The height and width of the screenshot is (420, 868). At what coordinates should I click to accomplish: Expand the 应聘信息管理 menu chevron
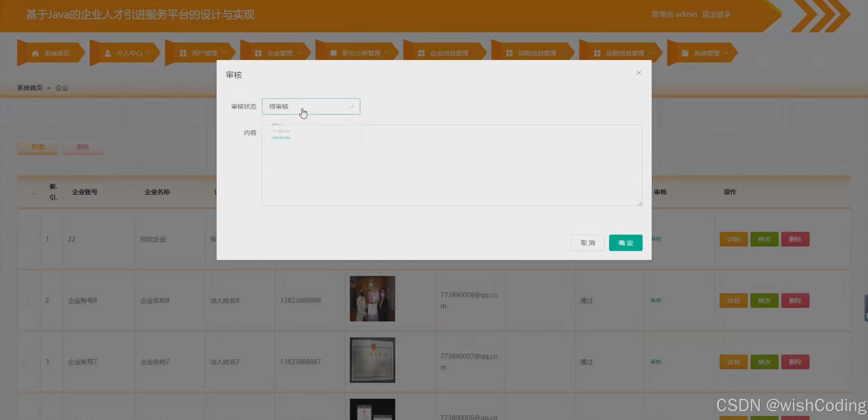coord(651,53)
